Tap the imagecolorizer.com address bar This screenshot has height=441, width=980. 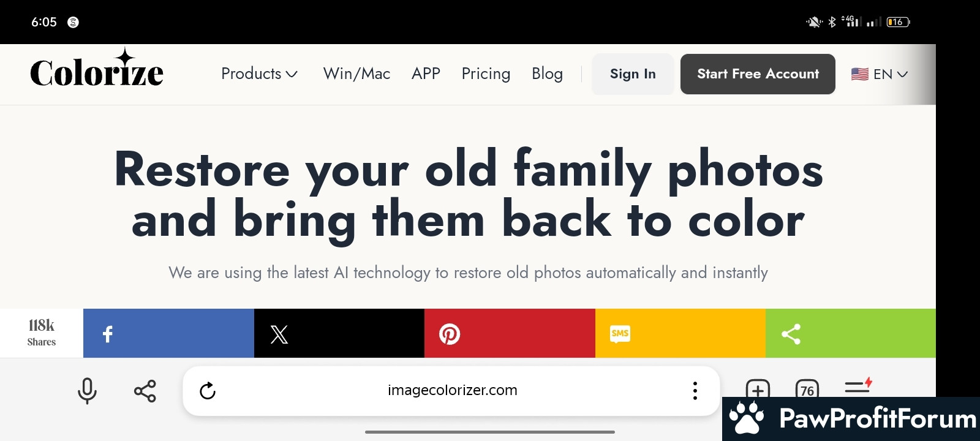[452, 390]
